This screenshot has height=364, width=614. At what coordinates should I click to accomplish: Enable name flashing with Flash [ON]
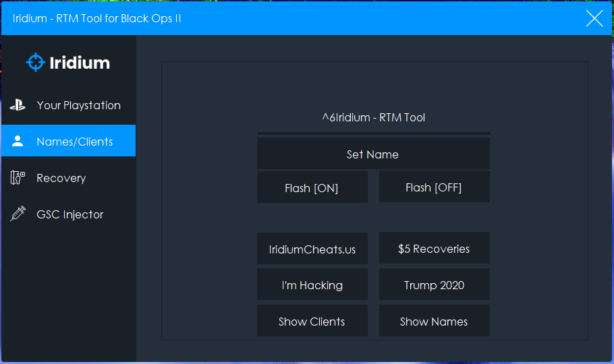pos(312,187)
